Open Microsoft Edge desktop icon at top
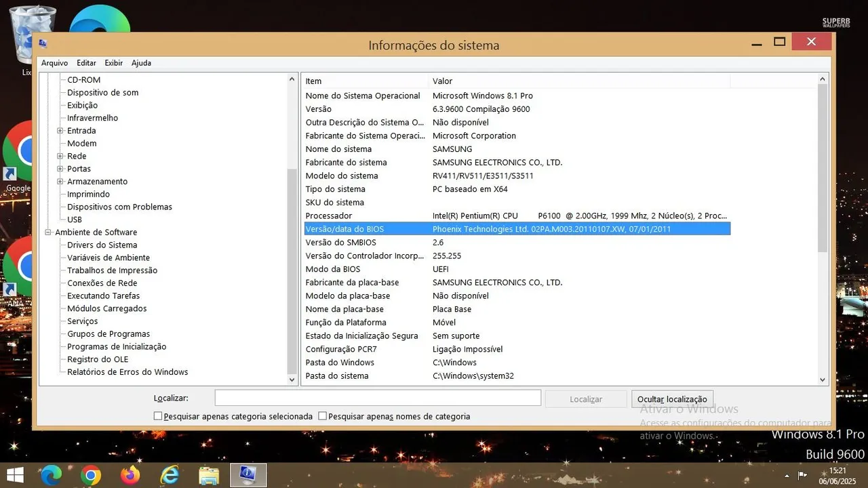The image size is (868, 488). (100, 18)
